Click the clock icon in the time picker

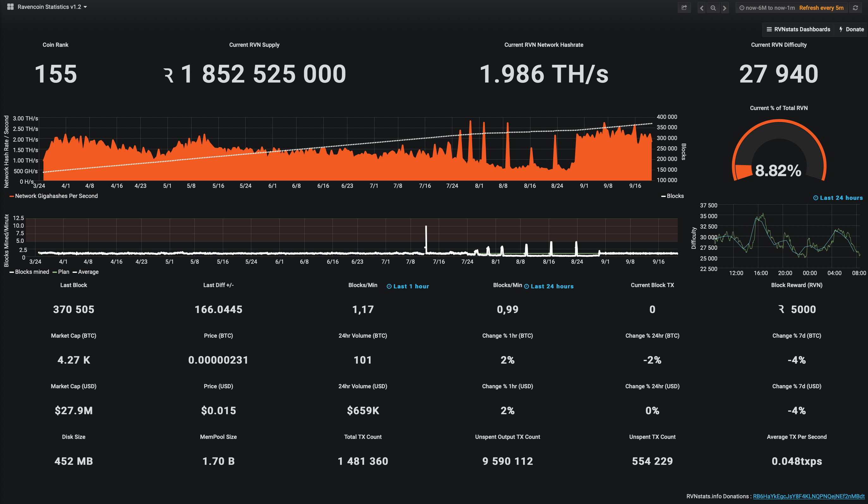[742, 8]
